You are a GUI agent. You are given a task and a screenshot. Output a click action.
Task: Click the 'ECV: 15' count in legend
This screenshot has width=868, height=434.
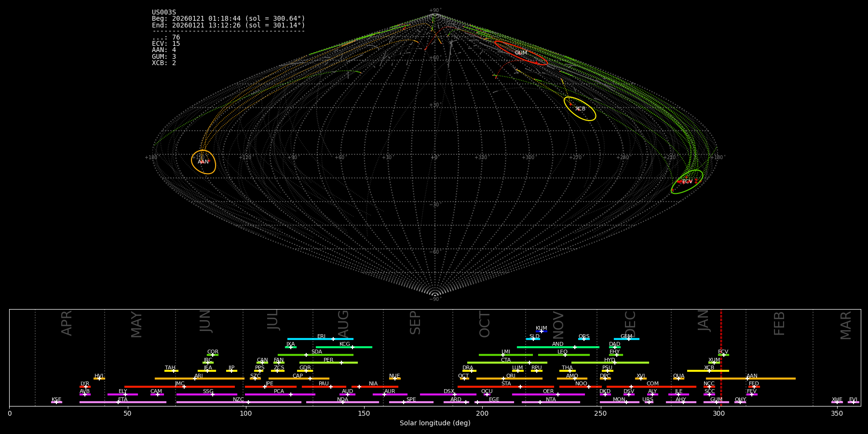[166, 44]
